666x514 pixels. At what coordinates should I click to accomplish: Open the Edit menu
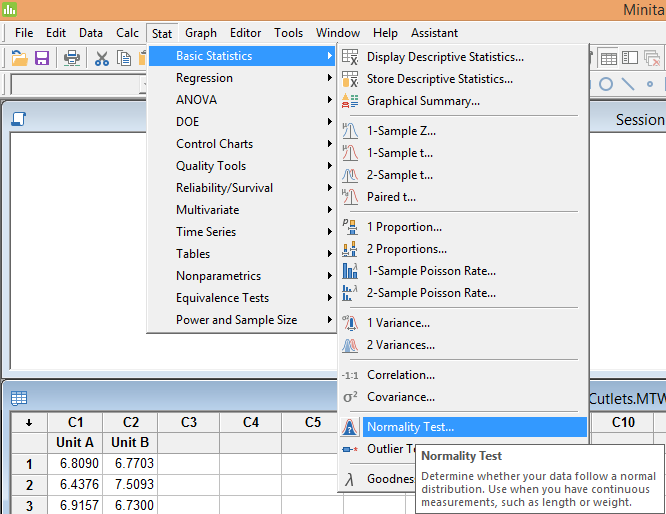56,33
